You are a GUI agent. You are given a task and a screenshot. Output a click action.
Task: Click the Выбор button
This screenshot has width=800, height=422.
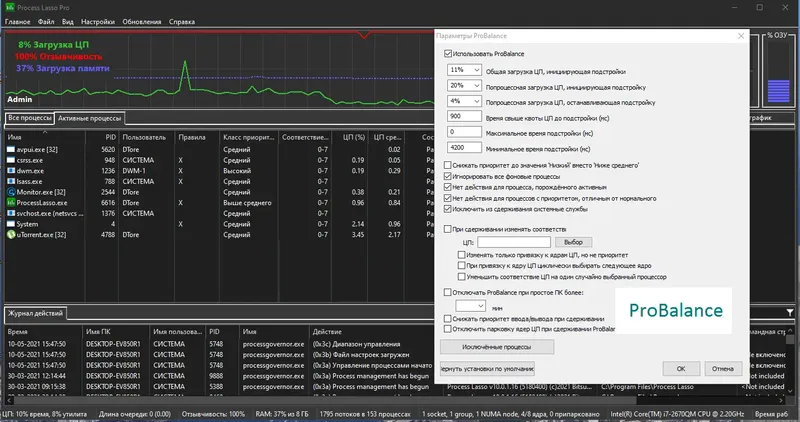pos(573,242)
